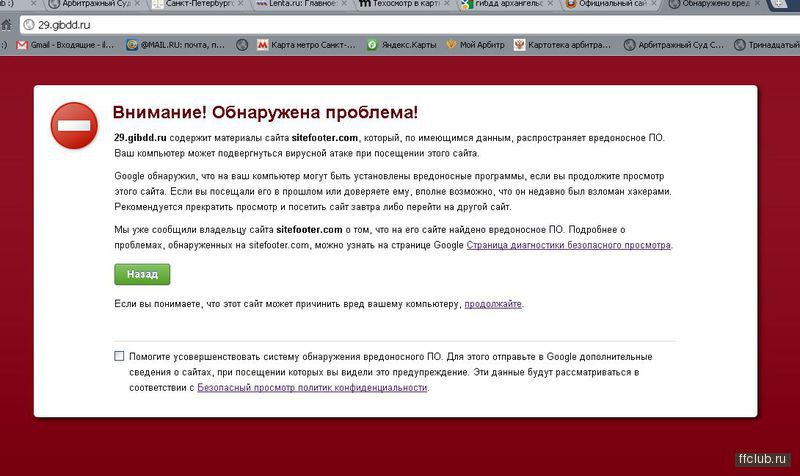Screen dimensions: 800x476
Task: Open Карта метро Санкт- bookmark
Action: point(306,45)
